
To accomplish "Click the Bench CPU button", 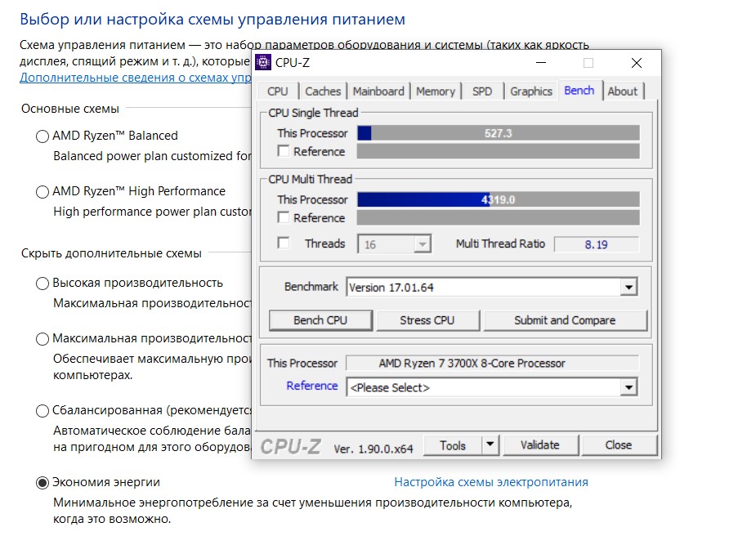I will tap(320, 320).
